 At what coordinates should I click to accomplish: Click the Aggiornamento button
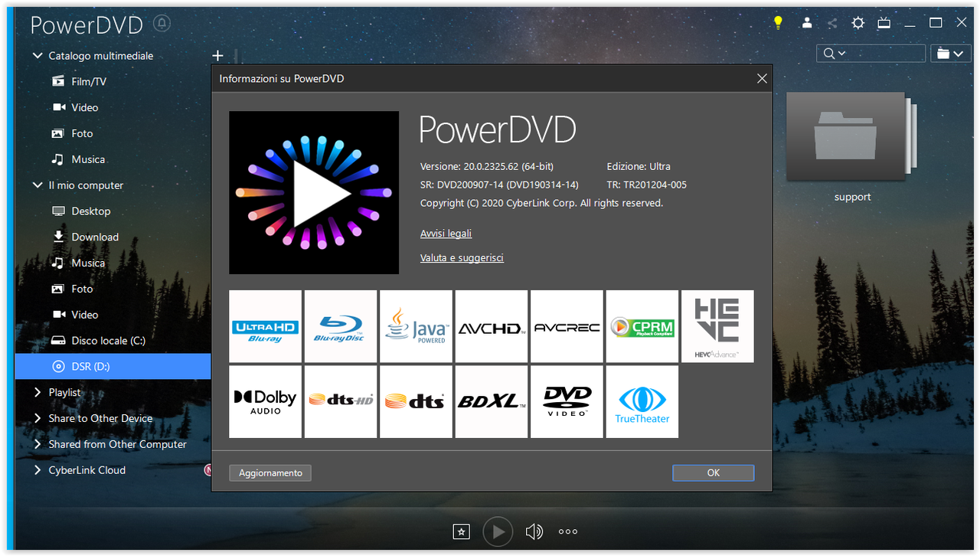tap(270, 473)
